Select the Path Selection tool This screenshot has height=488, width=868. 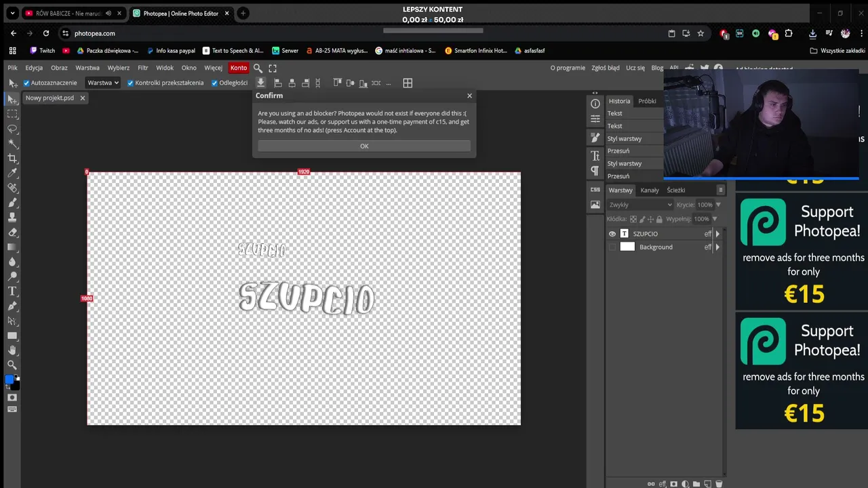12,321
